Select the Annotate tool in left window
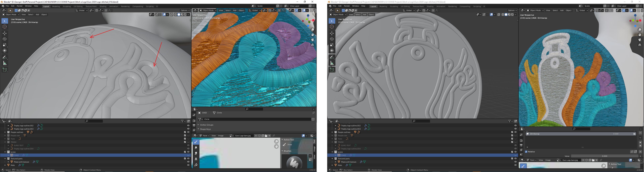The image size is (644, 172). [x=5, y=57]
